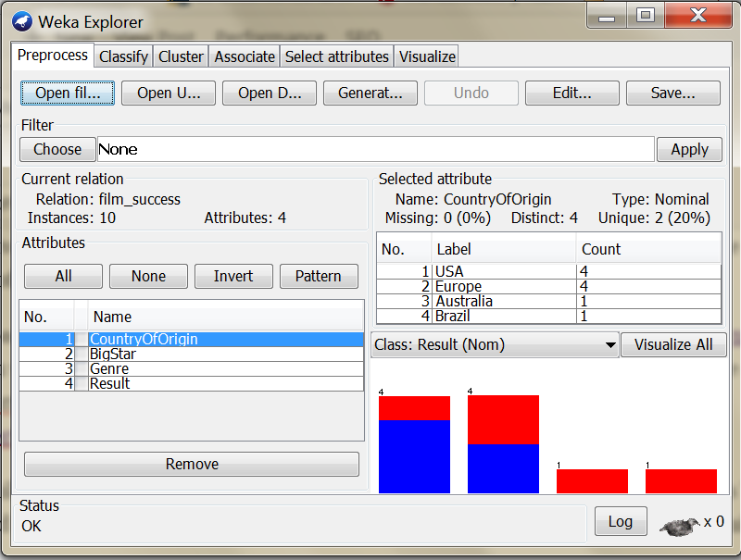Click the Brazil label row

[548, 316]
